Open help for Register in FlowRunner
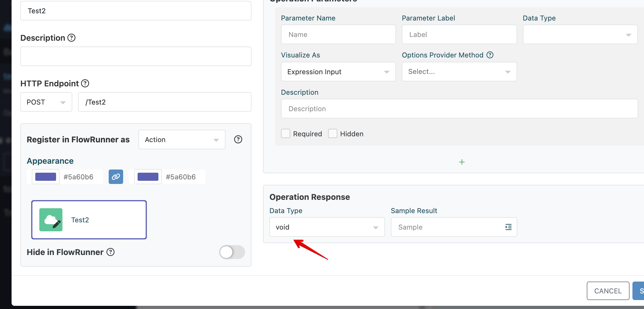This screenshot has width=644, height=309. [x=238, y=139]
